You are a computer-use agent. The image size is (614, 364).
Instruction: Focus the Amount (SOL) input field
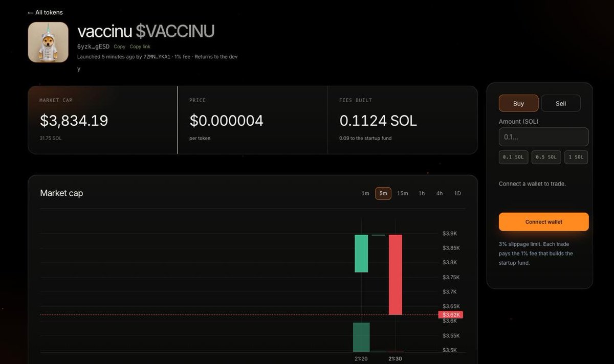(543, 137)
